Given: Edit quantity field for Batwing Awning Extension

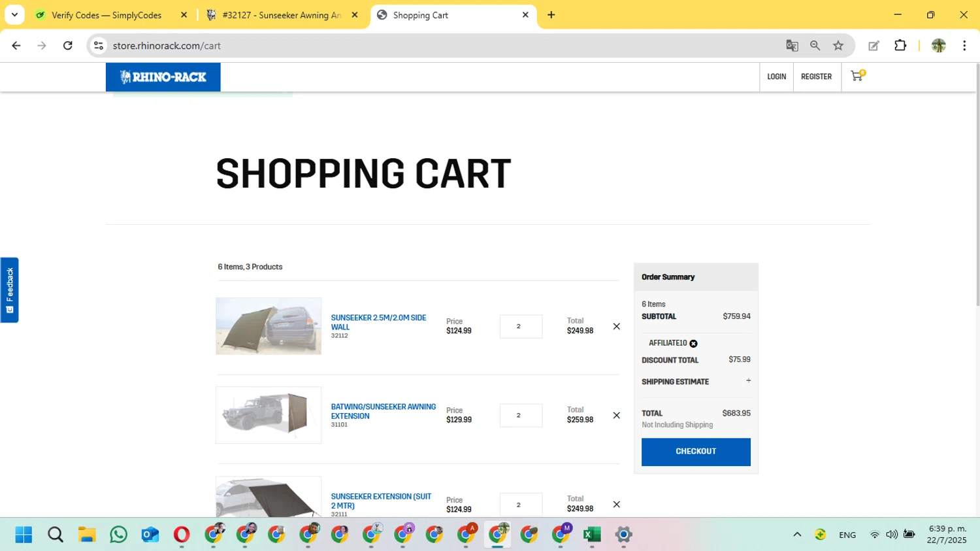Looking at the screenshot, I should (521, 415).
